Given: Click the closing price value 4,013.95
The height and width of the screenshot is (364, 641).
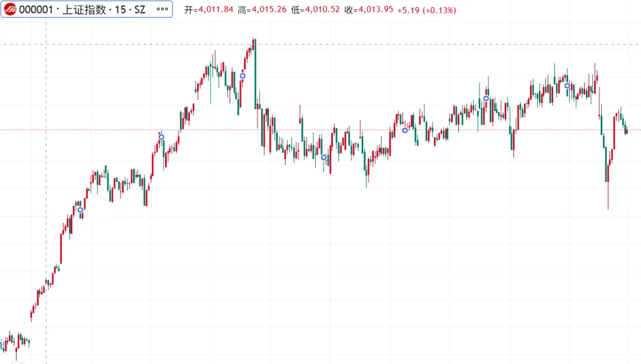Looking at the screenshot, I should click(376, 9).
